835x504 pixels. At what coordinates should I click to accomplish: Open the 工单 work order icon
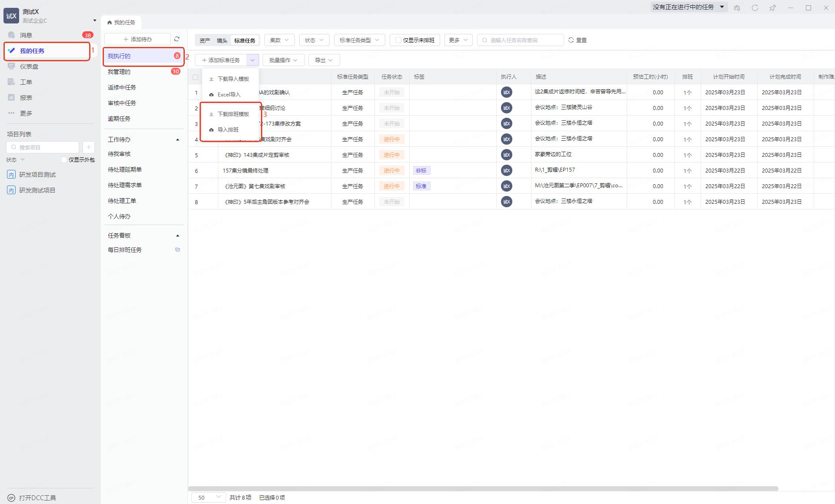[x=12, y=82]
